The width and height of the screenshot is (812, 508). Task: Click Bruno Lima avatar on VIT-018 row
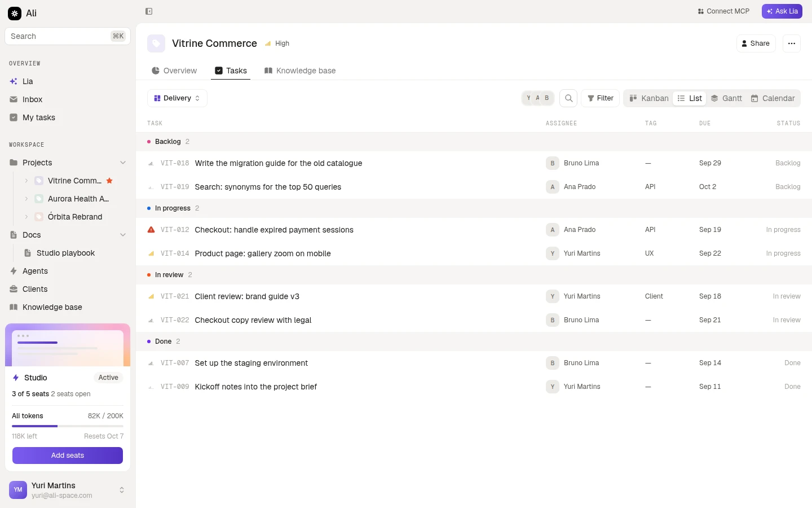pos(553,163)
